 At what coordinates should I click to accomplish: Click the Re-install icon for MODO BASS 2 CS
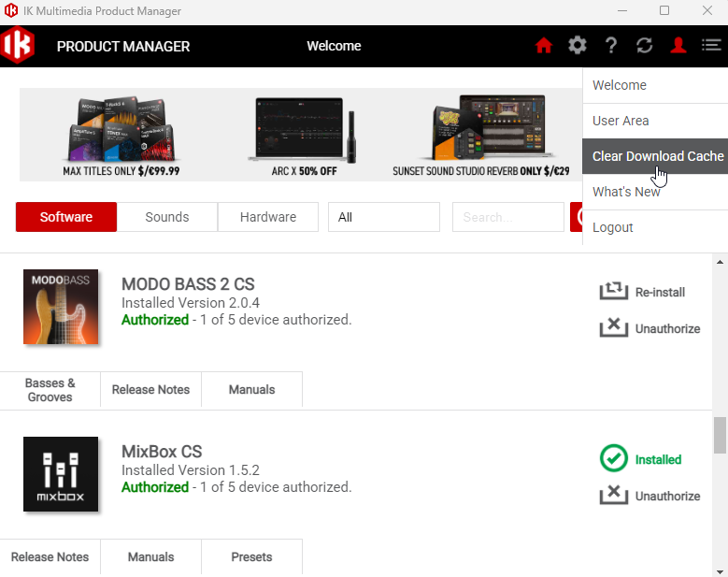(614, 291)
